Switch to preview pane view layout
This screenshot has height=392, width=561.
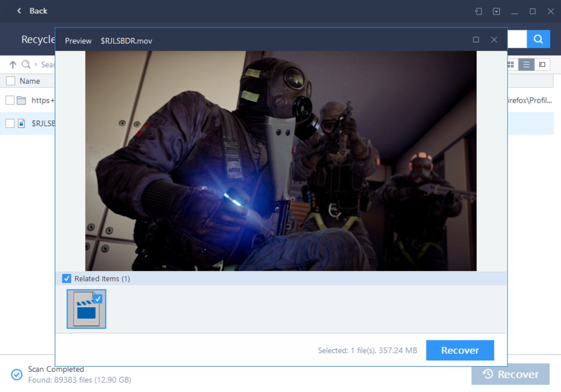(x=542, y=65)
